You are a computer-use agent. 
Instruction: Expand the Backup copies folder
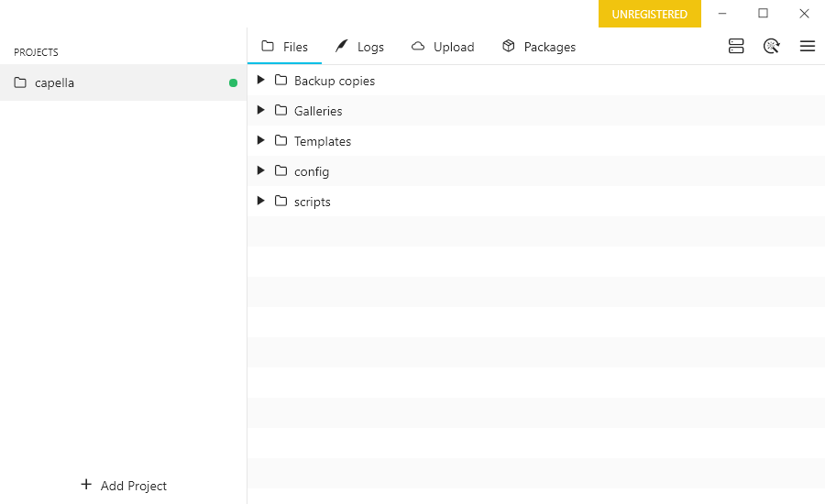(x=261, y=81)
